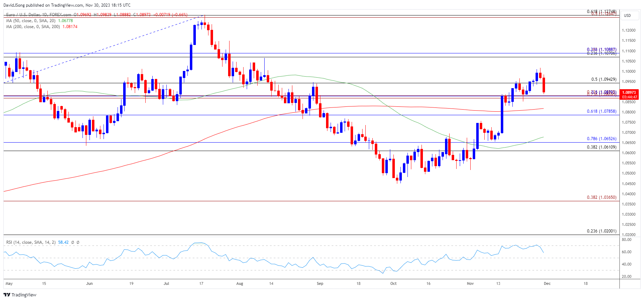Click the Oct date on time axis
644x301 pixels.
(x=393, y=283)
